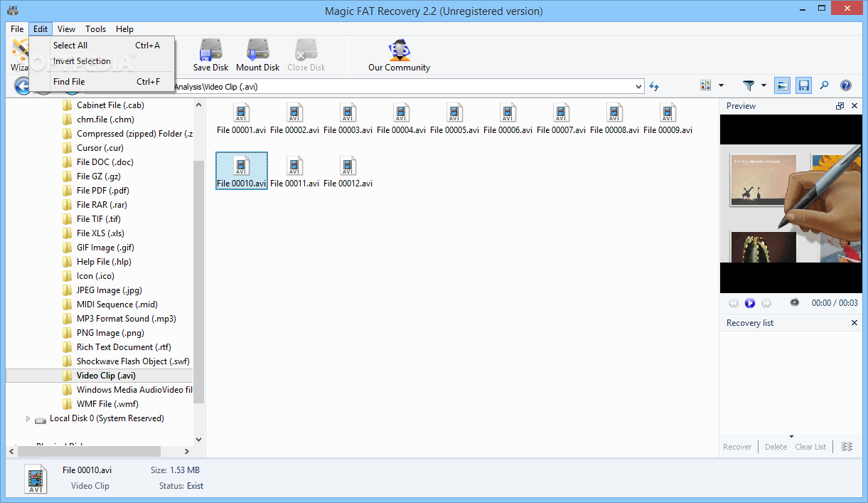This screenshot has width=868, height=503.
Task: Click the fast-forward button in Preview
Action: [766, 303]
